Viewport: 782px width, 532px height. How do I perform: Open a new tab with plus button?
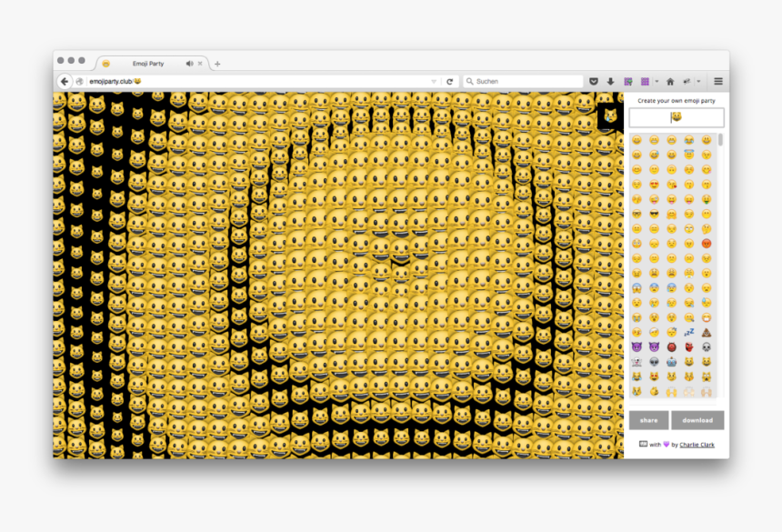pos(217,64)
